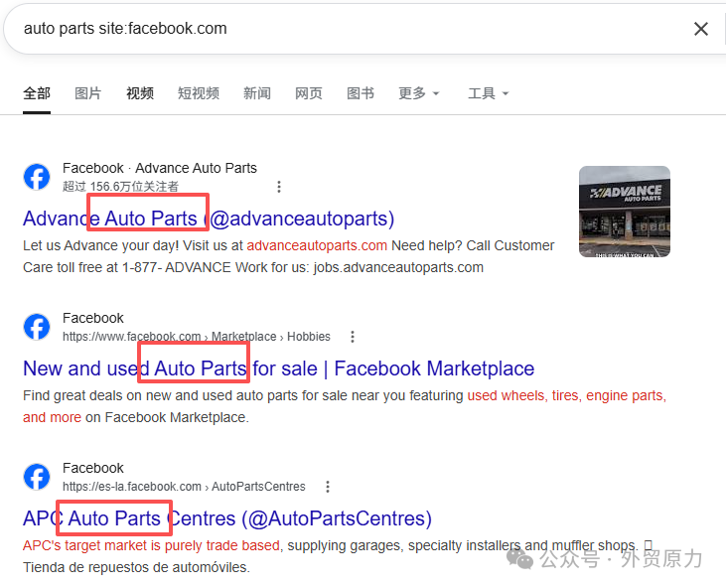Click the Advance Auto Parts store thumbnail
Viewport: 726px width, 588px height.
[625, 212]
